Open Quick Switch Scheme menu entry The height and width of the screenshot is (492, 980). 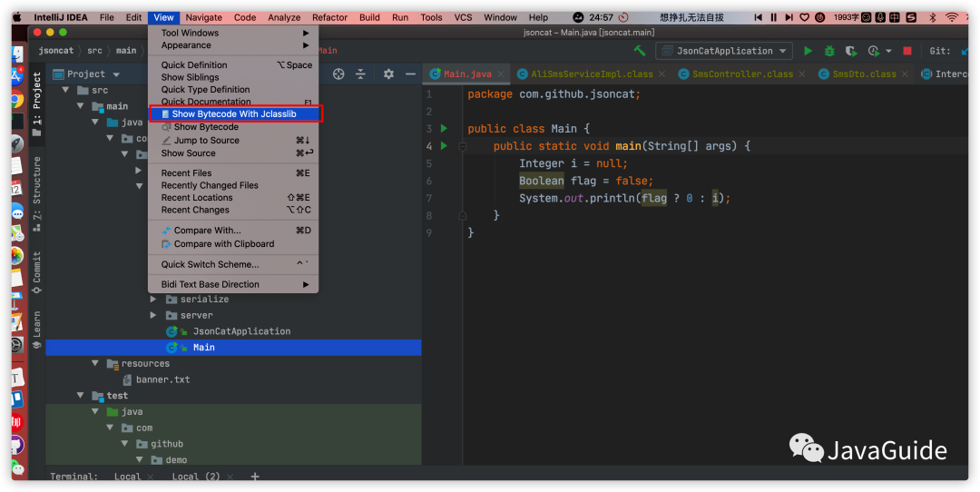[x=234, y=264]
